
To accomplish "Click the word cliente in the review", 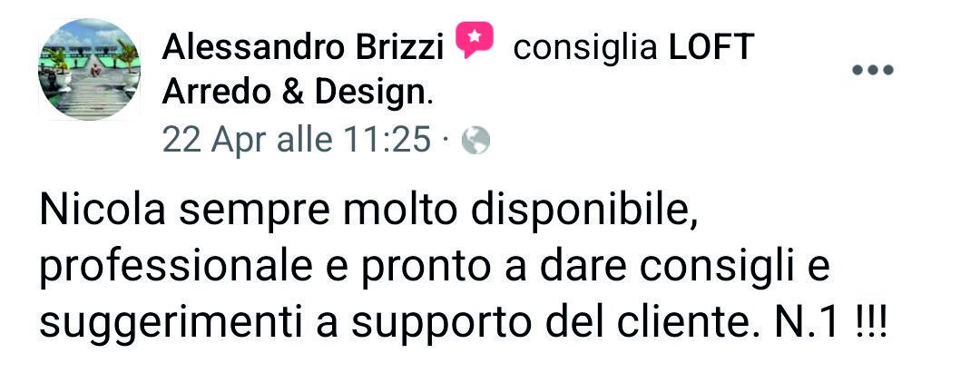I will tap(699, 325).
